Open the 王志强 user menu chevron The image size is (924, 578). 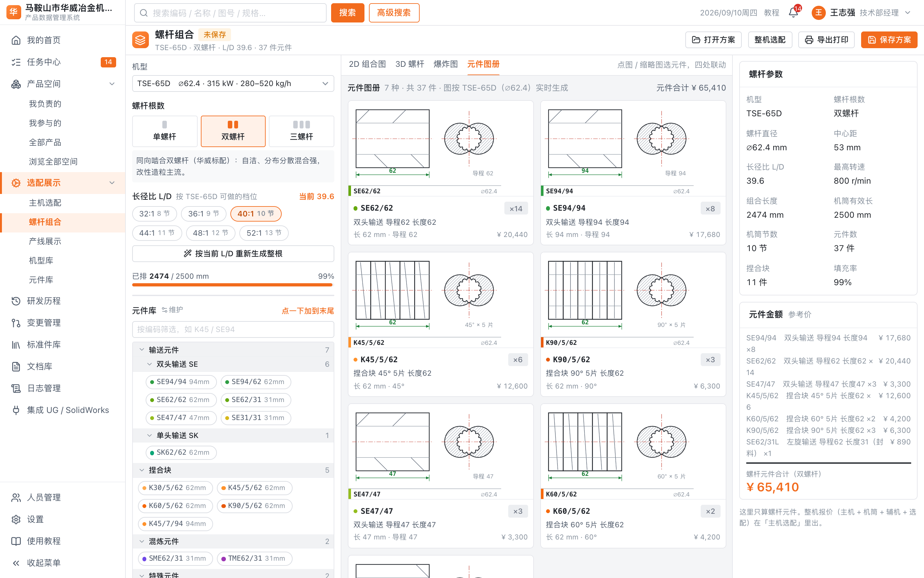coord(908,13)
